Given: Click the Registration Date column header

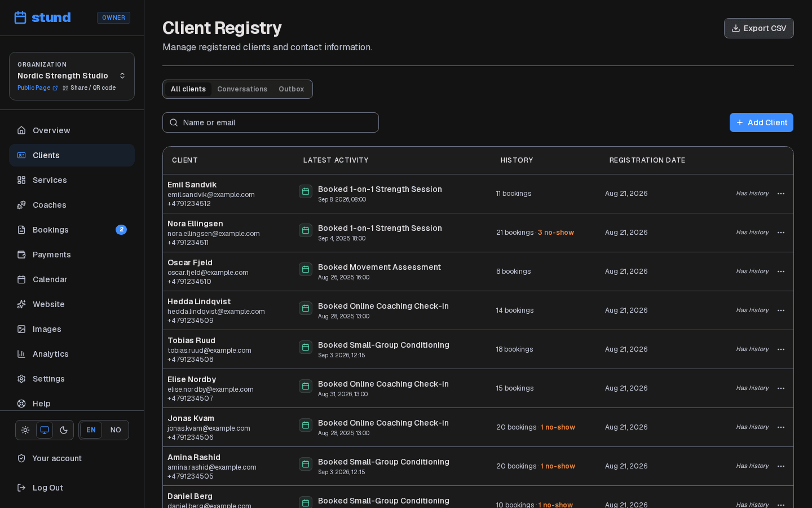Looking at the screenshot, I should tap(647, 160).
